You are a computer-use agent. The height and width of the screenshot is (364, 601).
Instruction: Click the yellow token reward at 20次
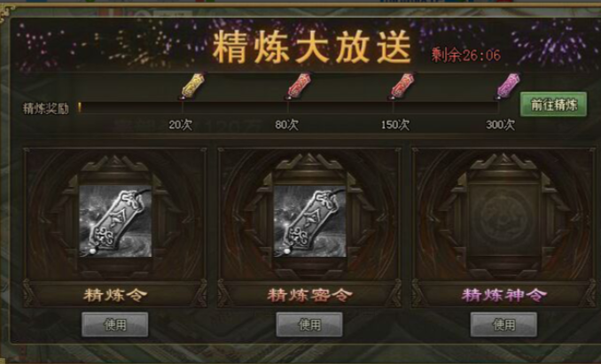[x=192, y=85]
